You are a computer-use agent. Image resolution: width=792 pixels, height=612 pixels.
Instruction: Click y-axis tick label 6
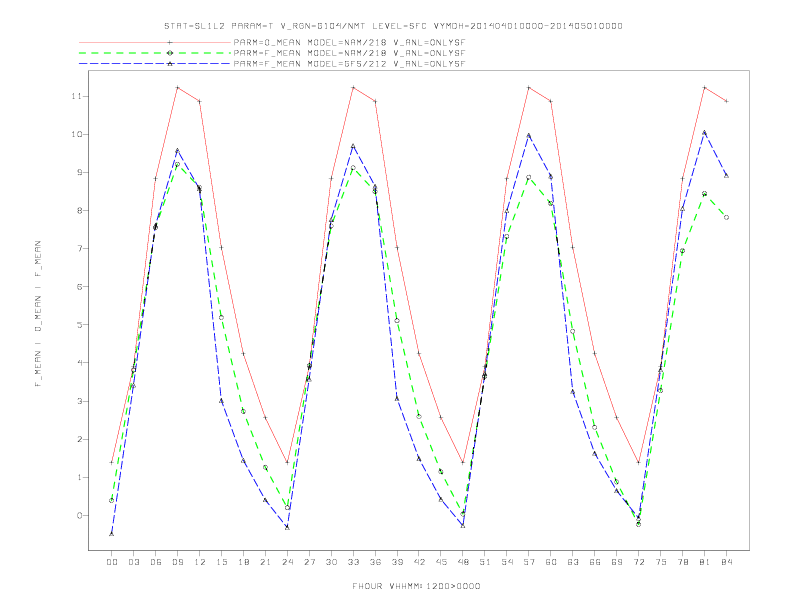[80, 286]
